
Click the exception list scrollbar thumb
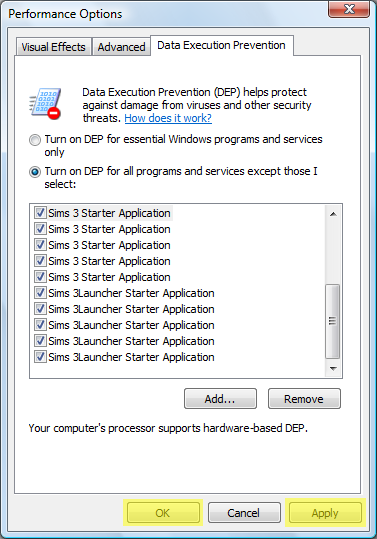[332, 321]
